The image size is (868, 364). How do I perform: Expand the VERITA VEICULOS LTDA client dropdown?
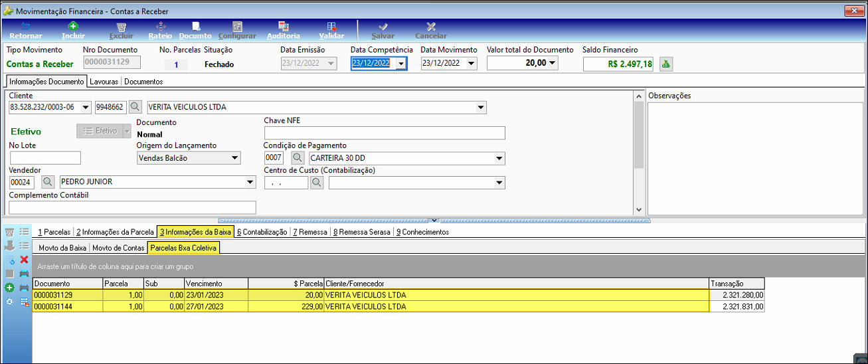click(x=481, y=107)
